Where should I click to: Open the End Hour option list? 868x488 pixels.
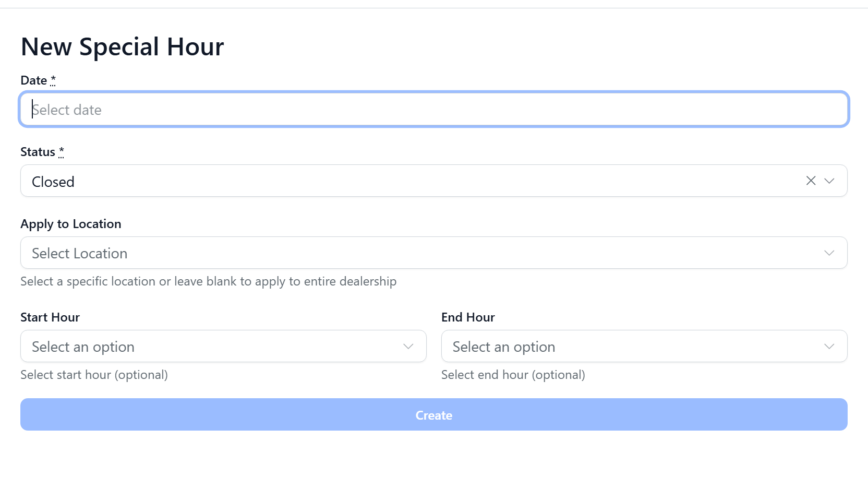point(626,347)
